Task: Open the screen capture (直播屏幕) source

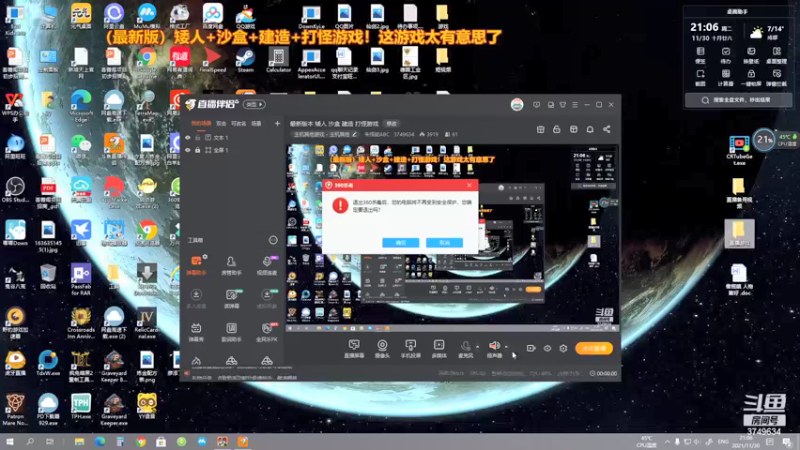Action: [354, 348]
